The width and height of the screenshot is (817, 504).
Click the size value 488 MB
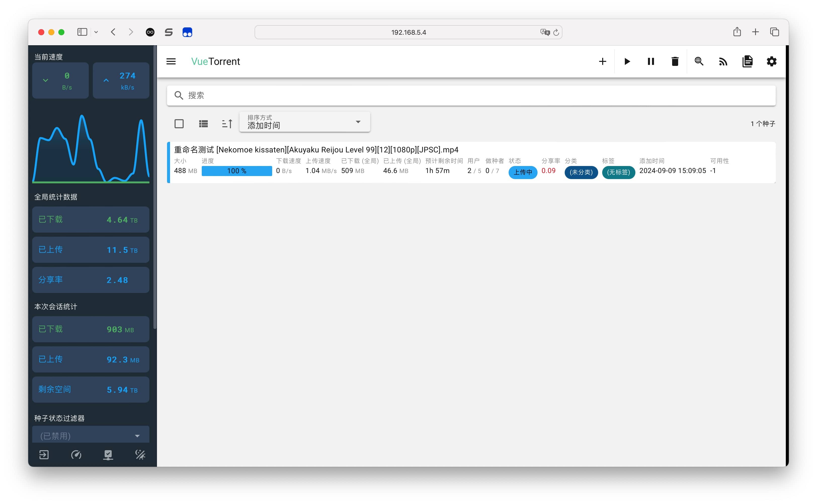click(x=185, y=171)
